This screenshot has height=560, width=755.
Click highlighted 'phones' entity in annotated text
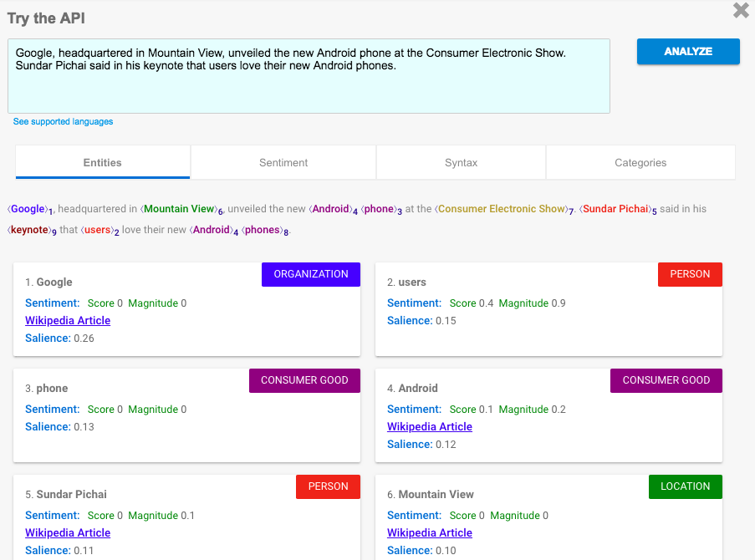point(263,230)
